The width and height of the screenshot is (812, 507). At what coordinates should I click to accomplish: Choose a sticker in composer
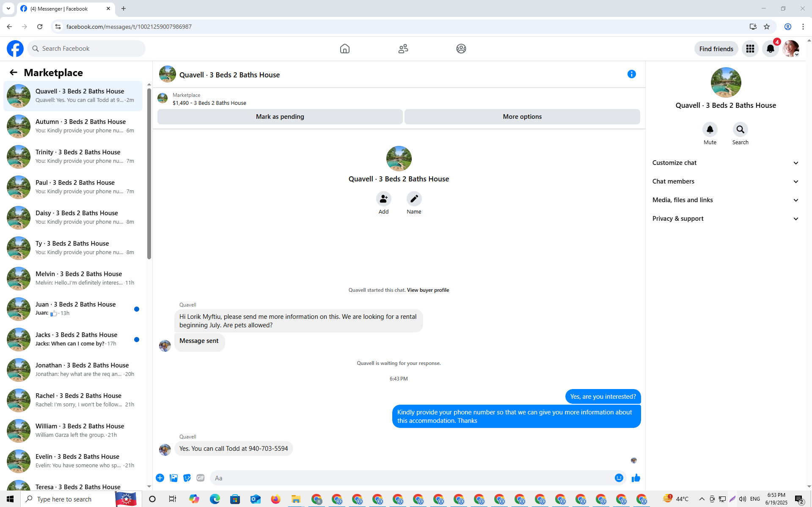click(187, 478)
